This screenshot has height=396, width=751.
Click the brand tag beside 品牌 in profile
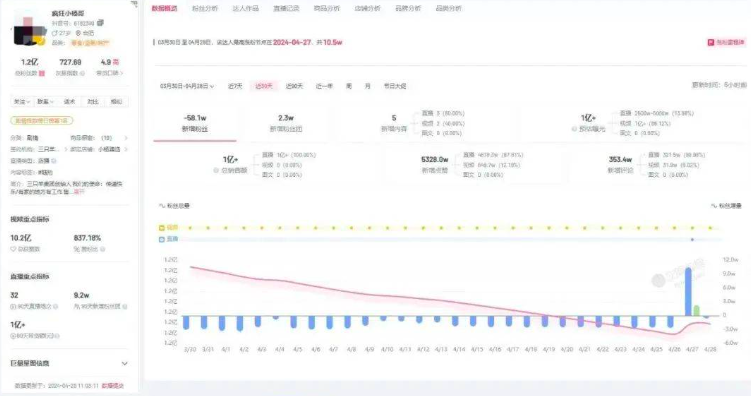[90, 43]
